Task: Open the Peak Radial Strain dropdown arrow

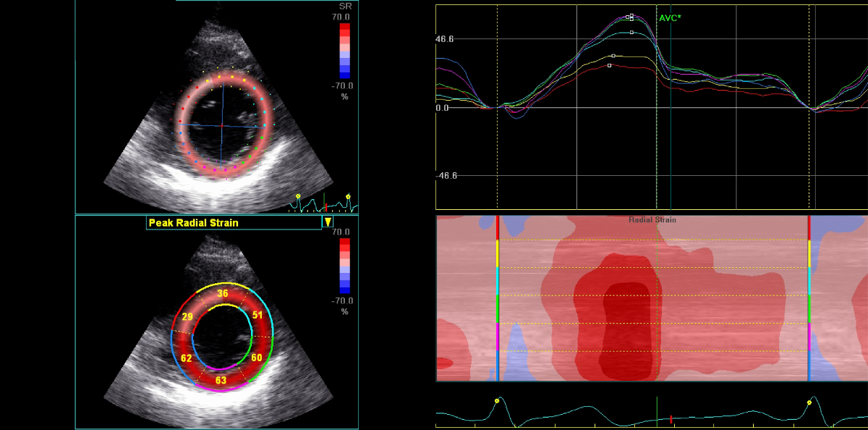Action: [328, 222]
